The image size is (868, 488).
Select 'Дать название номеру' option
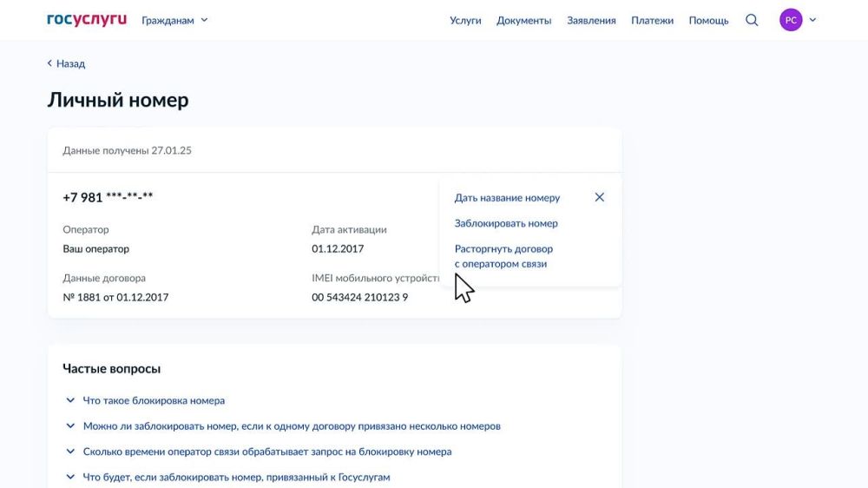point(507,198)
